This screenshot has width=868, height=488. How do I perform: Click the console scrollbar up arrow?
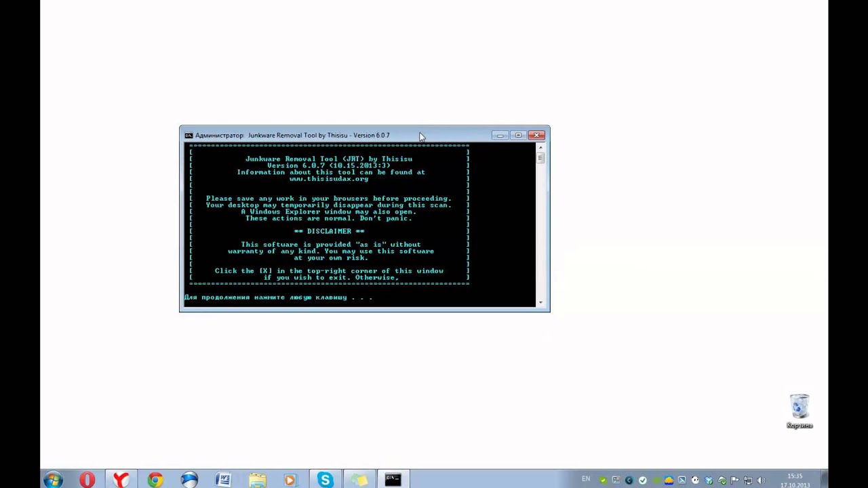point(540,148)
